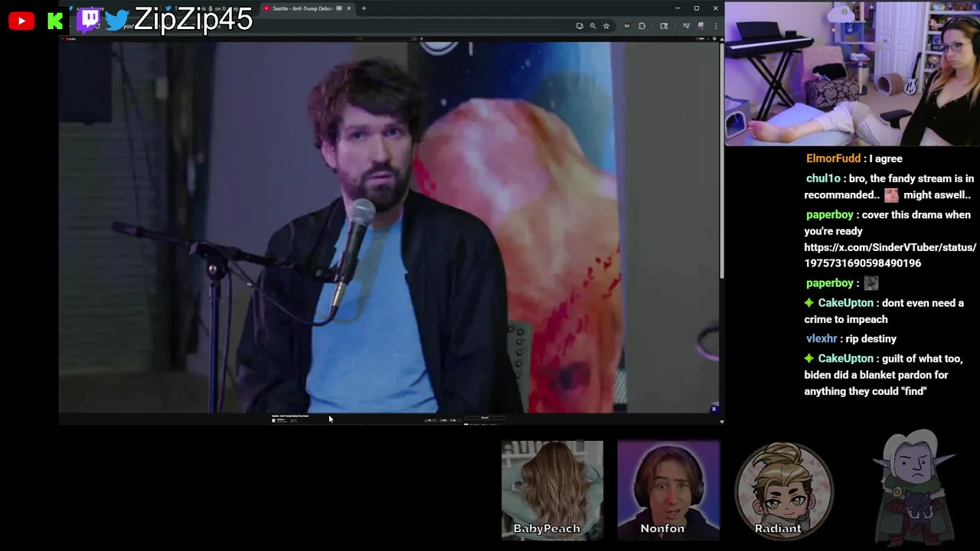Maximize the browser window
This screenshot has width=980, height=551.
click(x=696, y=8)
